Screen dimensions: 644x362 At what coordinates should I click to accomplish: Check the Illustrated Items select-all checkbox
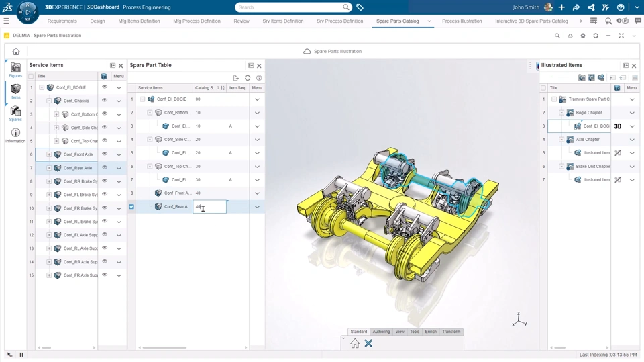click(x=543, y=88)
